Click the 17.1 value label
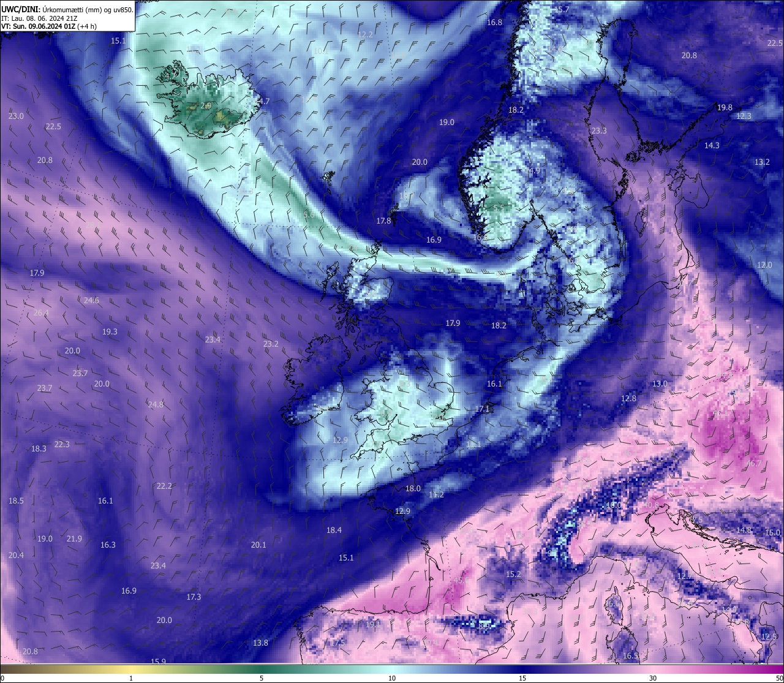 point(483,409)
